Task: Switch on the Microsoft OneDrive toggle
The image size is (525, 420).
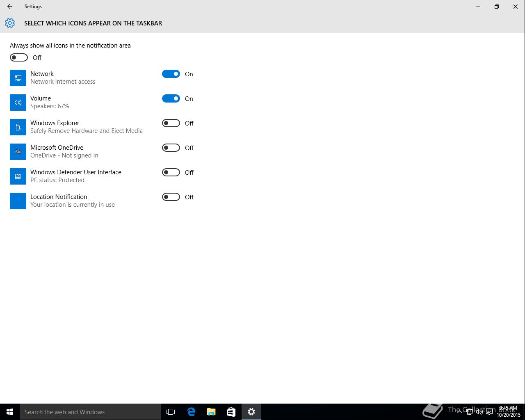Action: coord(171,148)
